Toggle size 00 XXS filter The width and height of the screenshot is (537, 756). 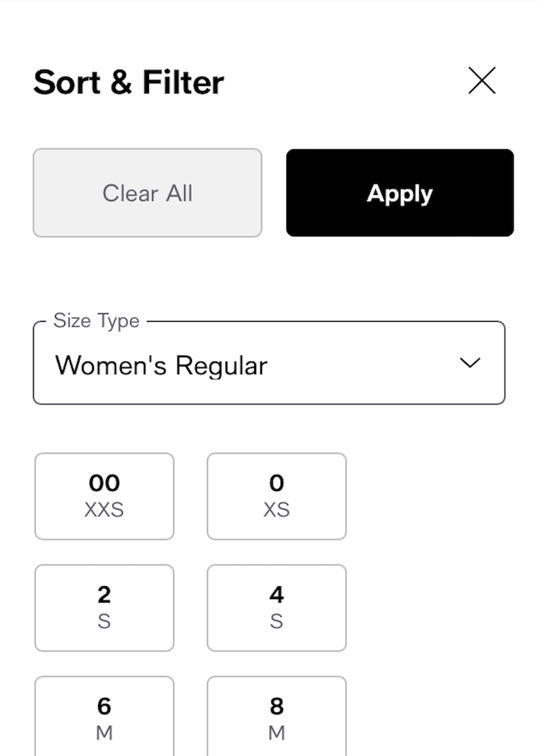105,496
